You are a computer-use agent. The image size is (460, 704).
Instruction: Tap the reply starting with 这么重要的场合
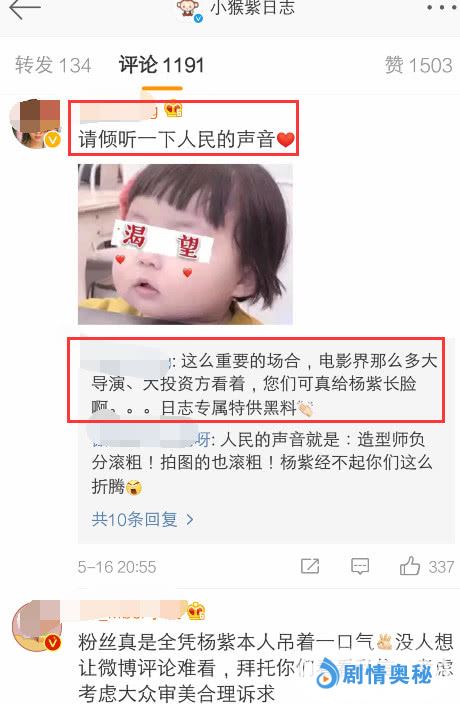264,384
